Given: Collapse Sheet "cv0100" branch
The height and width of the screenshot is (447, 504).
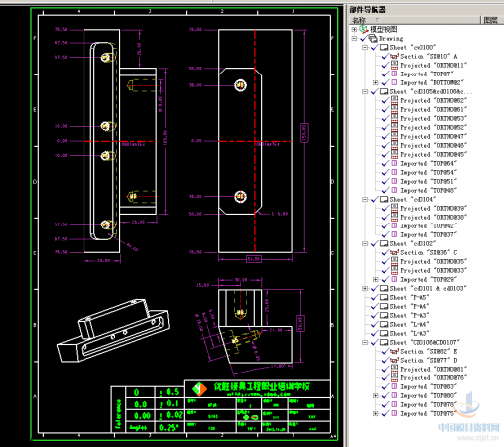Looking at the screenshot, I should pos(365,47).
